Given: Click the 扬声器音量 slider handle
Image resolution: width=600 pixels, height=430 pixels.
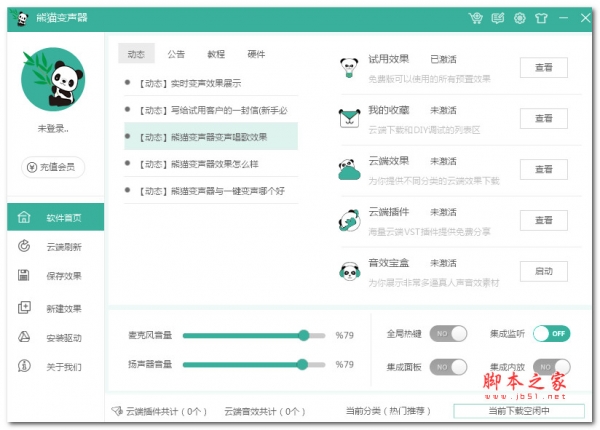Looking at the screenshot, I should (x=302, y=364).
